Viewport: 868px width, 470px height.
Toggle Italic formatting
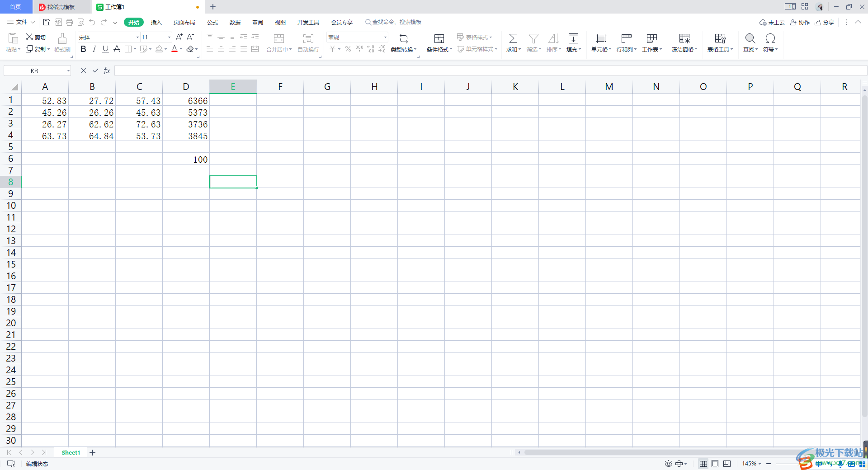94,49
